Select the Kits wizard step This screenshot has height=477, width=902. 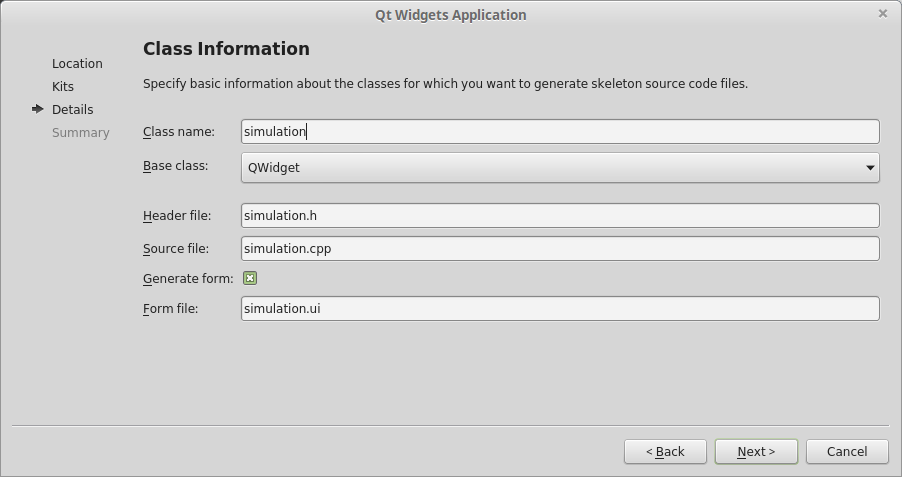click(x=63, y=86)
